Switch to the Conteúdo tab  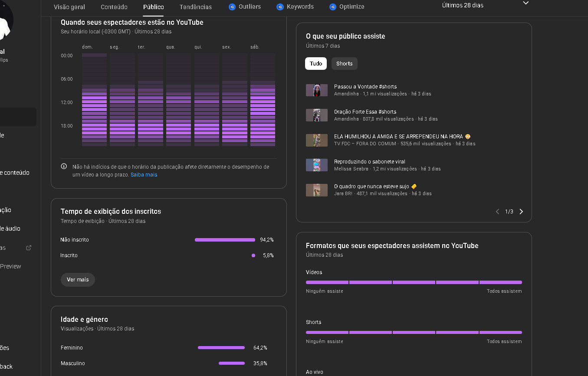coord(114,7)
